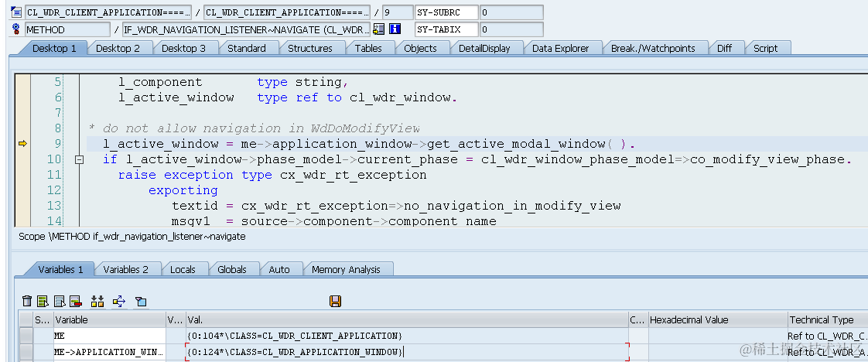Click the ME variable name cell
The height and width of the screenshot is (362, 868).
tap(110, 336)
